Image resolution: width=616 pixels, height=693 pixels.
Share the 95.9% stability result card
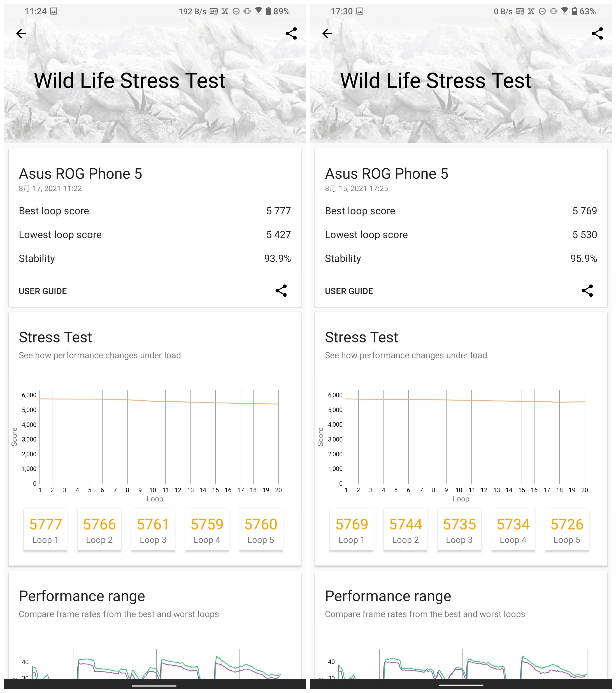coord(587,290)
